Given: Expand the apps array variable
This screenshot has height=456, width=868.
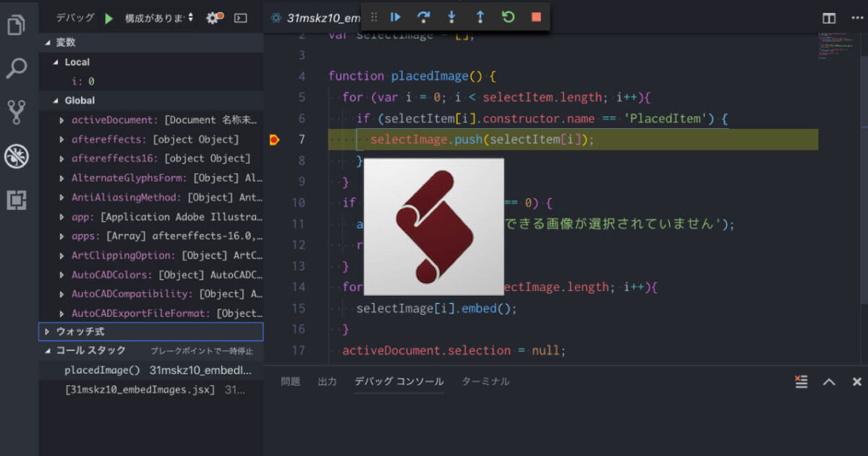Looking at the screenshot, I should coord(62,236).
